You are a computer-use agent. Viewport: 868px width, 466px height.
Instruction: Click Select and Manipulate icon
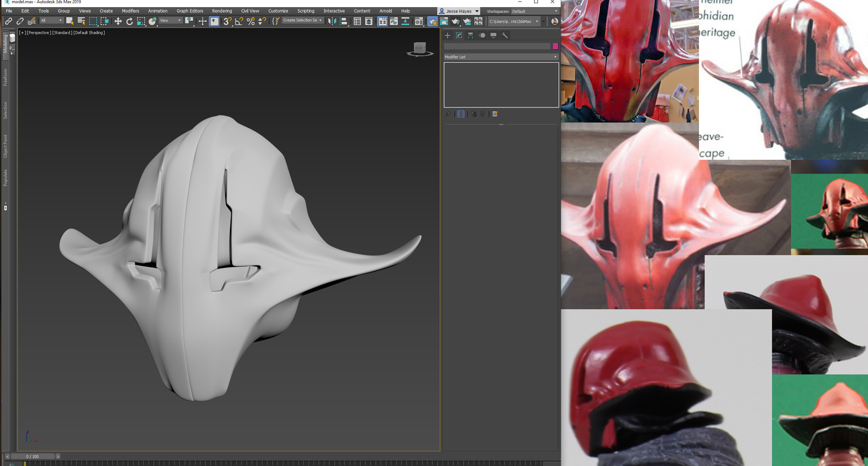coord(202,21)
